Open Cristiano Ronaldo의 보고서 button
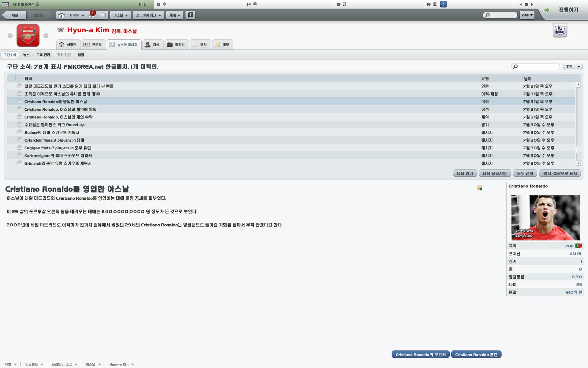 point(420,355)
